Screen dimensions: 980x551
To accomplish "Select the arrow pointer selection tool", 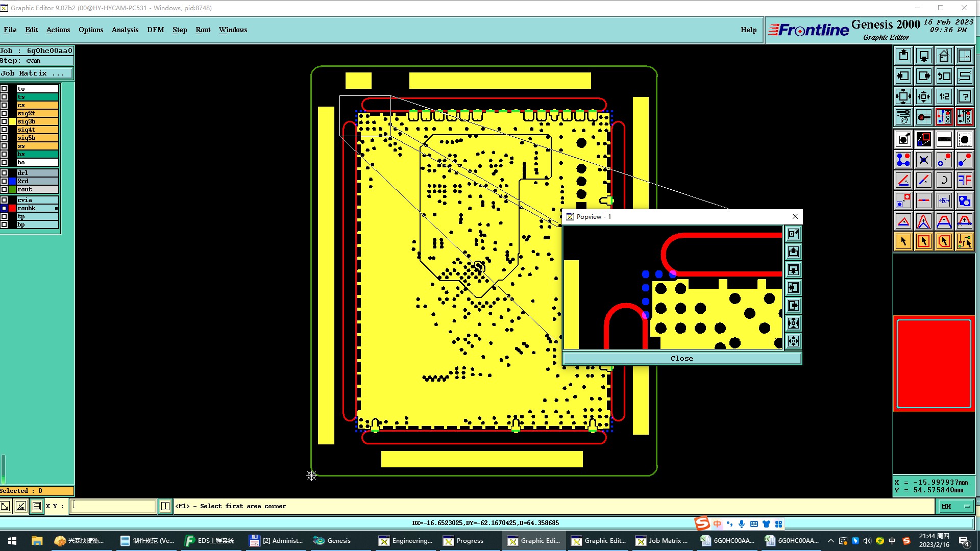I will coord(903,241).
